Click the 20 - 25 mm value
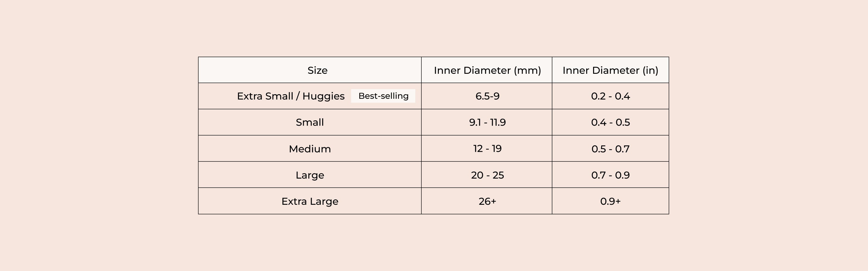Screen dimensions: 868x271 487,175
